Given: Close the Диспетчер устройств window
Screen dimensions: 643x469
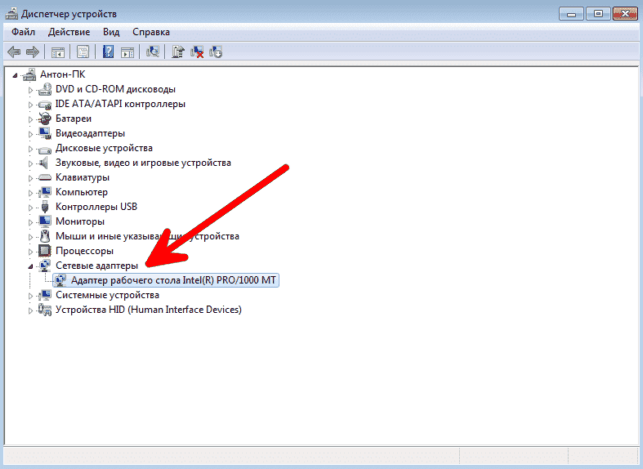Looking at the screenshot, I should click(x=625, y=14).
